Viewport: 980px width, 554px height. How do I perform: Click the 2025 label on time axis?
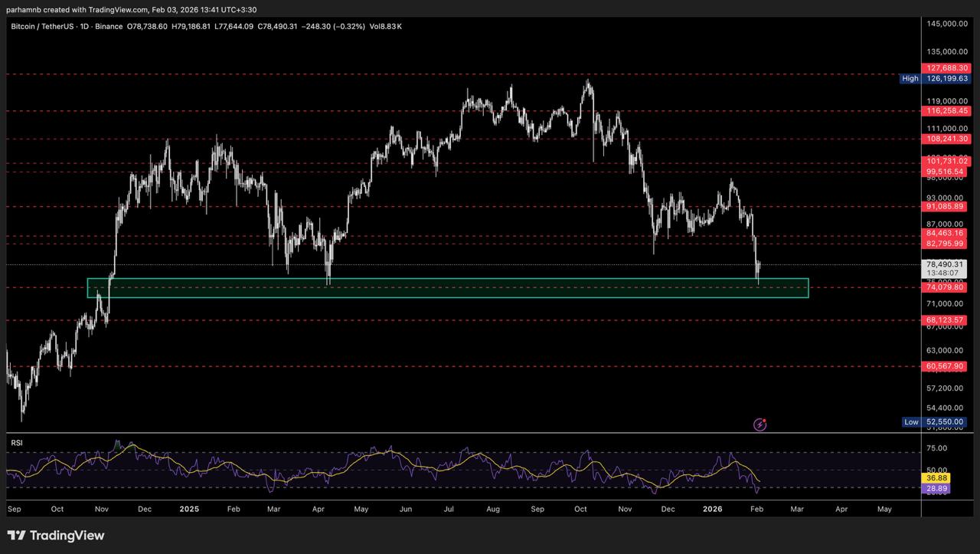tap(189, 508)
